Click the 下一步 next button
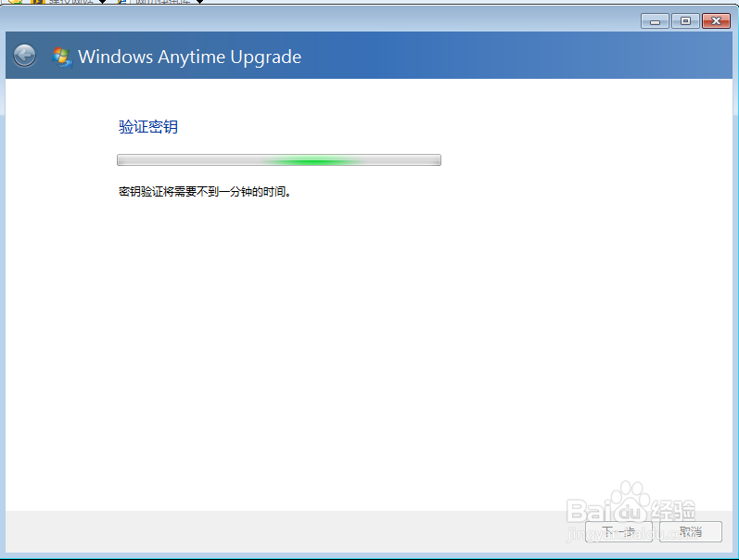739x560 pixels. point(618,531)
